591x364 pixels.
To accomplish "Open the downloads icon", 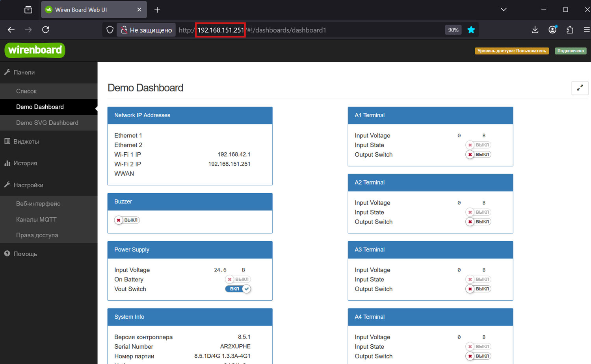I will point(535,30).
